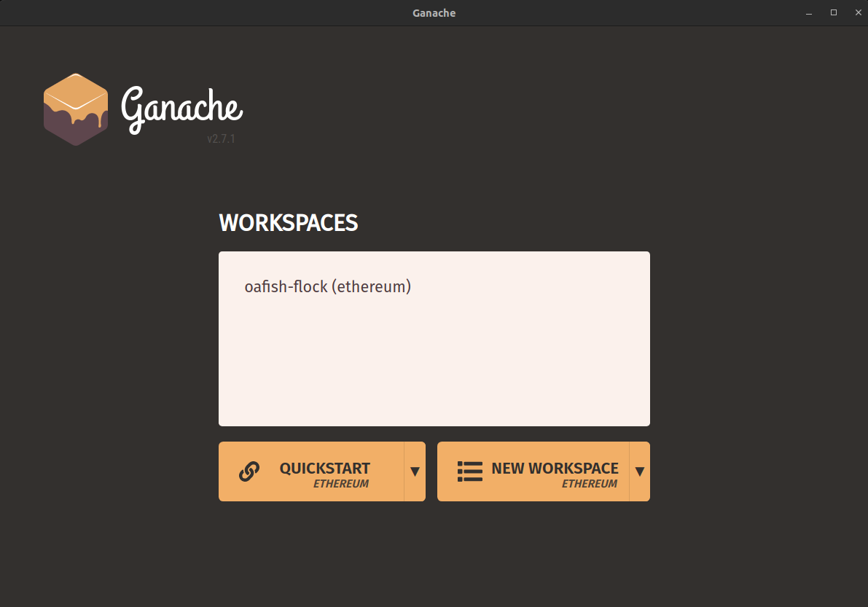Click the NEW WORKSPACE Ethereum button
Screen dimensions: 868x607
tap(533, 471)
